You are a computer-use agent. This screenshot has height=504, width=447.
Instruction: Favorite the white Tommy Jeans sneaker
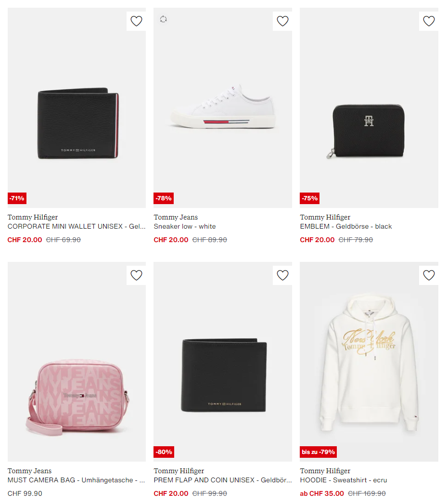(x=282, y=21)
